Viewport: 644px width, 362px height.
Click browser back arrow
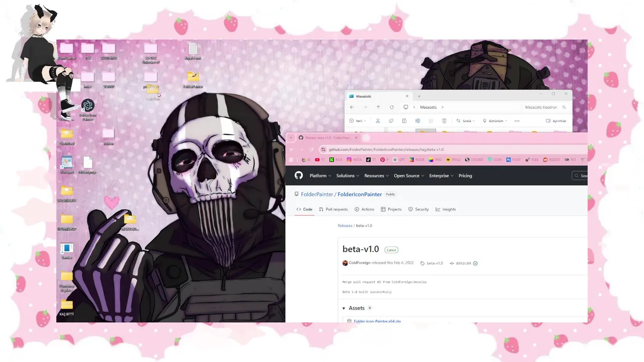291,149
